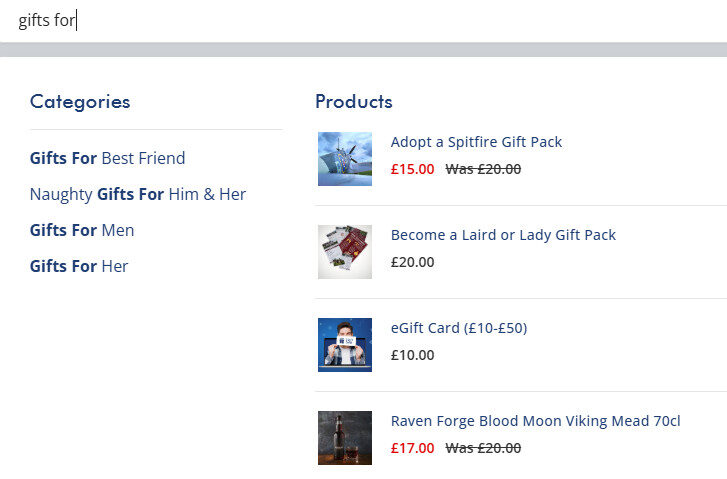Click the £15.00 Spitfire sale price
727x479 pixels.
point(412,169)
